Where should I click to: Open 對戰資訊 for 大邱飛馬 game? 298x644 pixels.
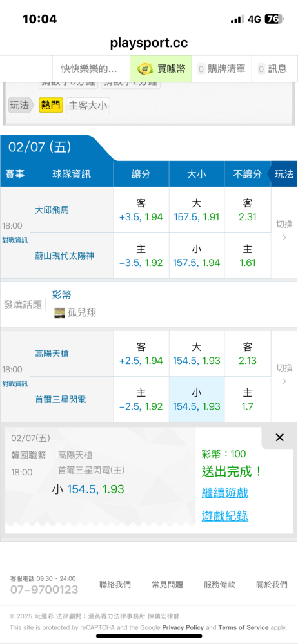(x=15, y=241)
